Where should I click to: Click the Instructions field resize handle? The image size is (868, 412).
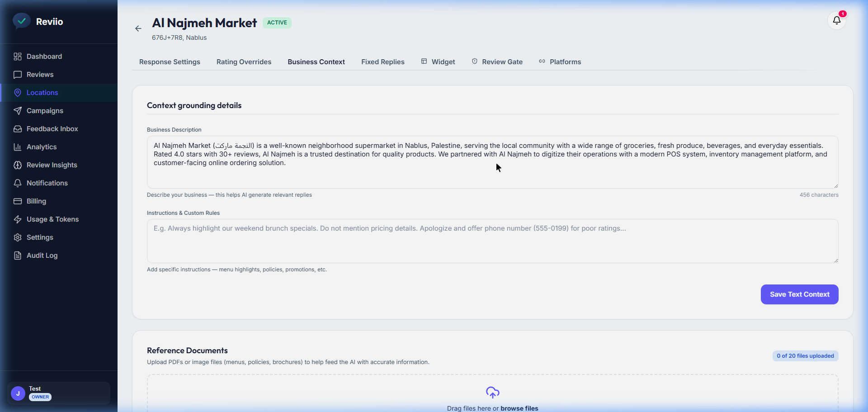835,260
